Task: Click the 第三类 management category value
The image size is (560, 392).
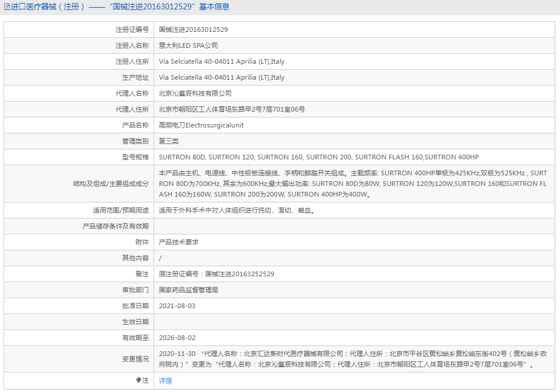Action: click(168, 141)
